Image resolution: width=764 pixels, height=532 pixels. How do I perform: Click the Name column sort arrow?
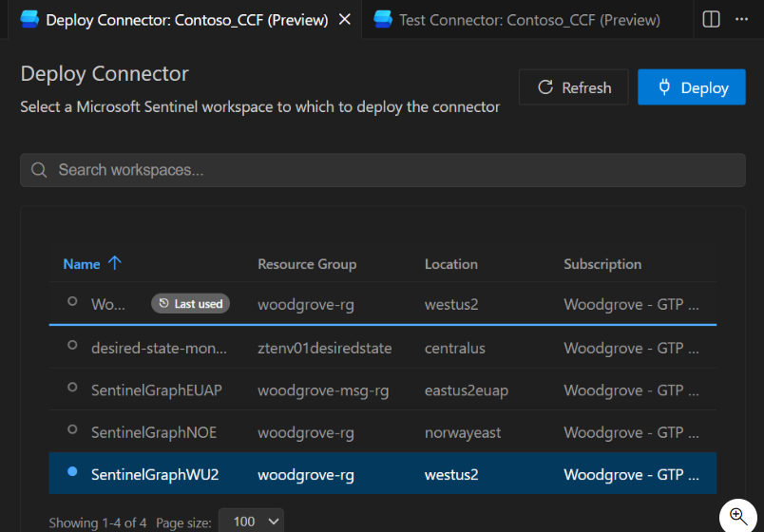(x=115, y=264)
